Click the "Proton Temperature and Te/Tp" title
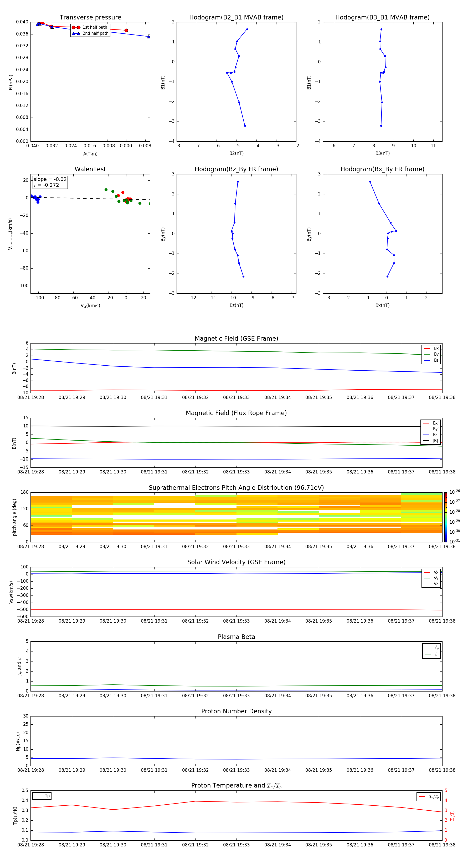Screen dimensions: 473x868 (236, 786)
